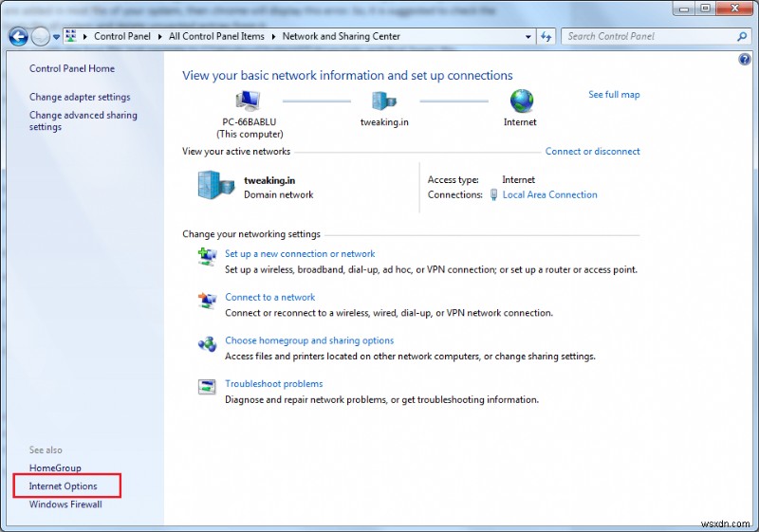
Task: Go back with the Back arrow button
Action: click(x=18, y=36)
